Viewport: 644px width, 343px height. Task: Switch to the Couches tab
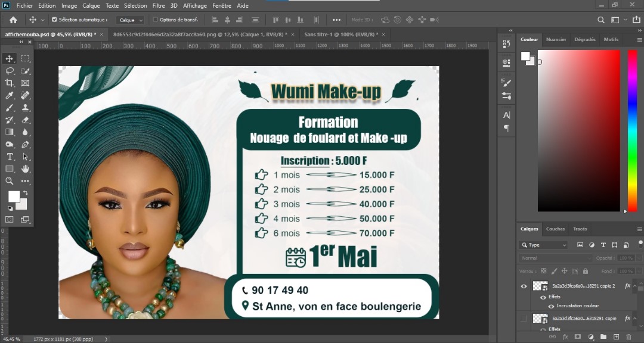tap(555, 229)
